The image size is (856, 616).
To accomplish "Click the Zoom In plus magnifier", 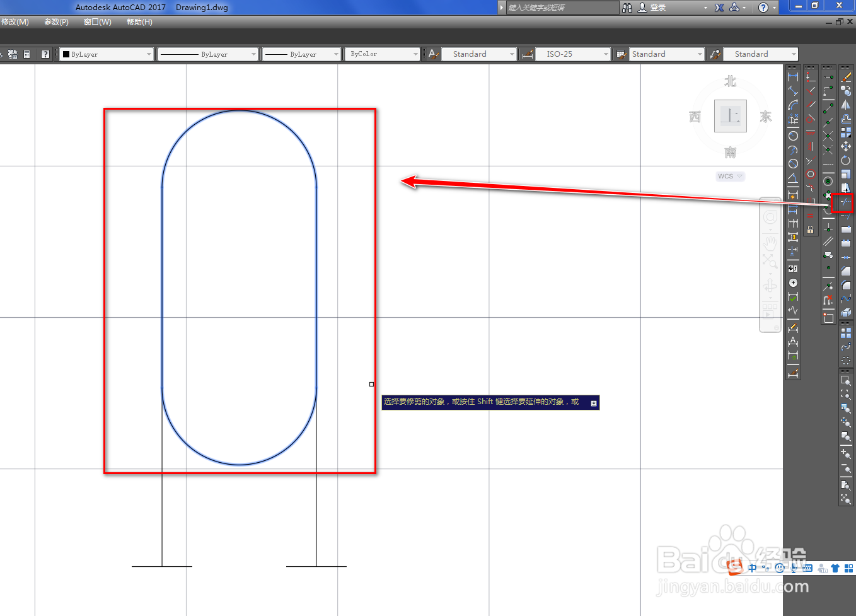I will [x=846, y=454].
